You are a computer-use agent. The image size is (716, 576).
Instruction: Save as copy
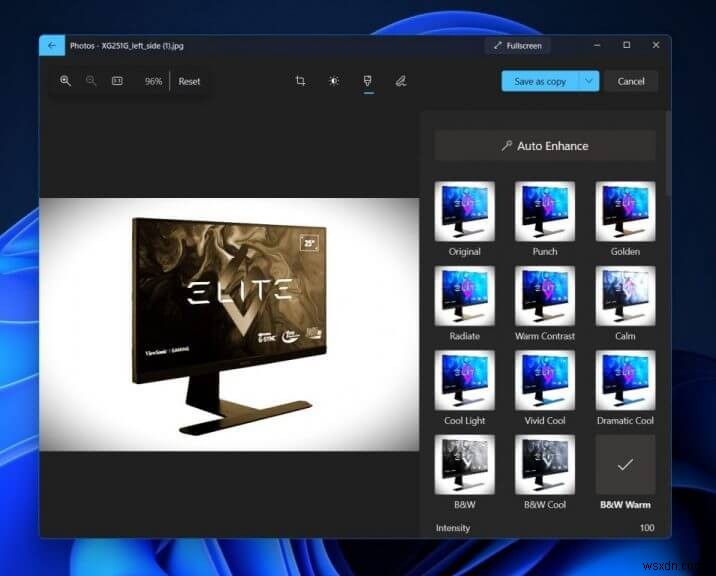pyautogui.click(x=540, y=81)
